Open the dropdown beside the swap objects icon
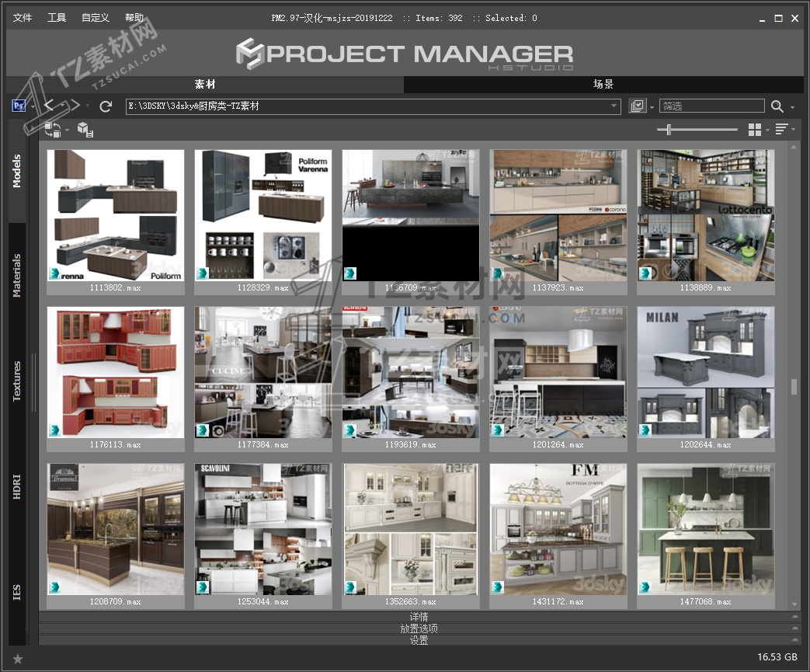810x672 pixels. point(67,130)
